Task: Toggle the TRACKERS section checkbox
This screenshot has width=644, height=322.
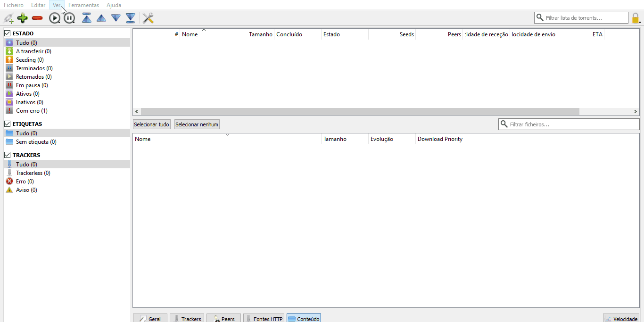Action: [x=8, y=155]
